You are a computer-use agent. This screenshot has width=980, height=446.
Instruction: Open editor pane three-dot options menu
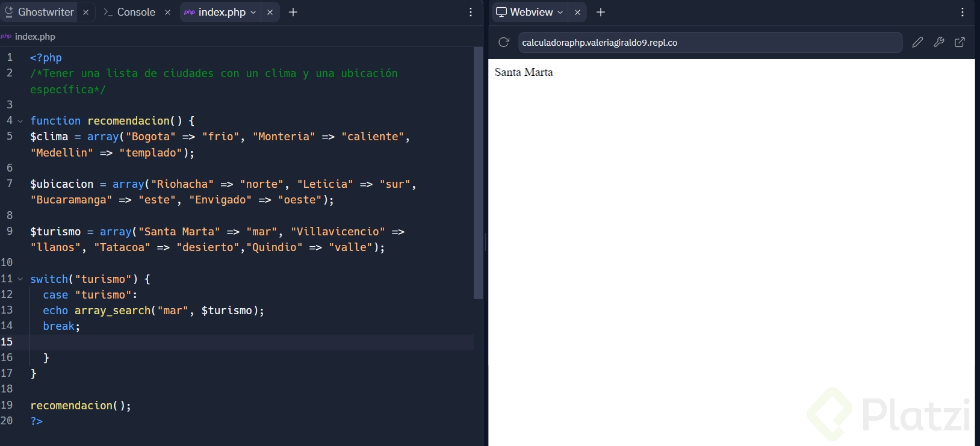[471, 12]
